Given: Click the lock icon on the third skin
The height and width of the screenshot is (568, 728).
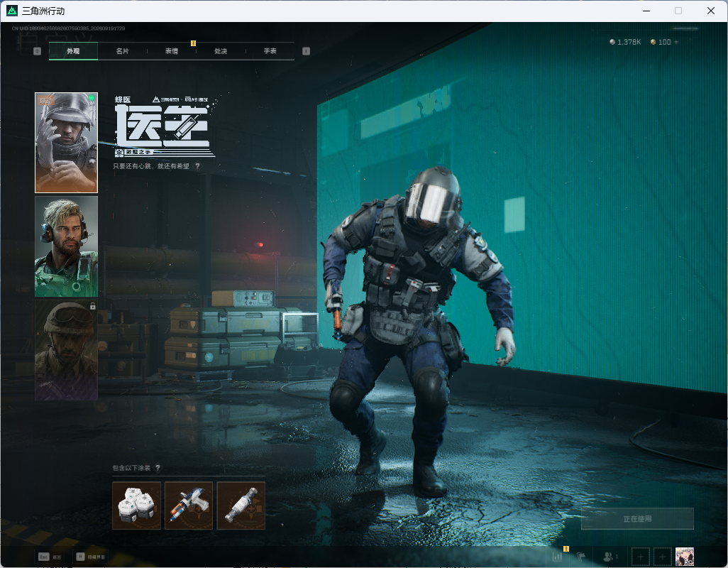Looking at the screenshot, I should tap(93, 306).
